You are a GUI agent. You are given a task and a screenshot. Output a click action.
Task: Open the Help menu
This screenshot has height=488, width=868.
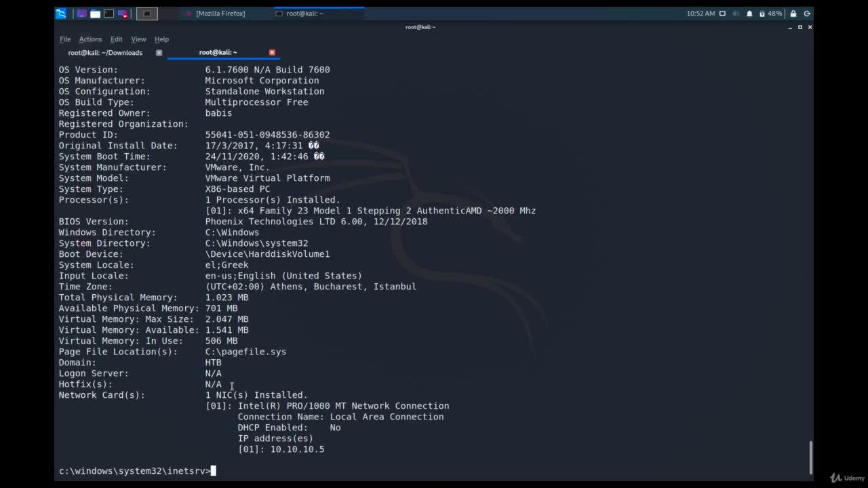click(x=161, y=39)
